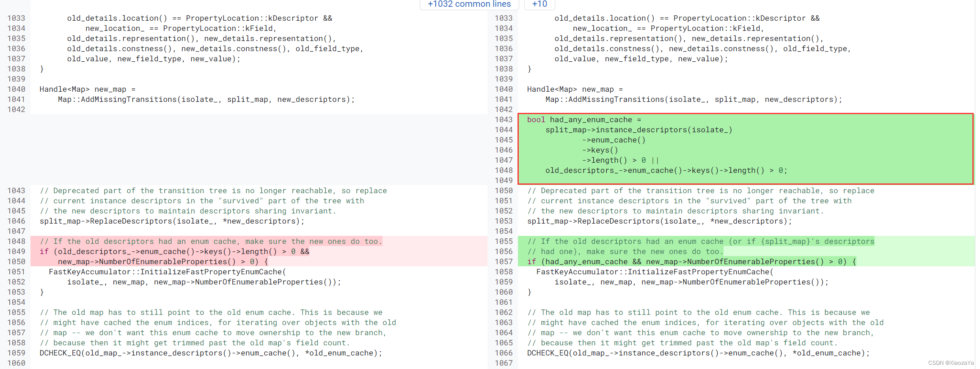Click line 1055 '// The old map has to still point'
The image size is (980, 369).
pyautogui.click(x=211, y=312)
